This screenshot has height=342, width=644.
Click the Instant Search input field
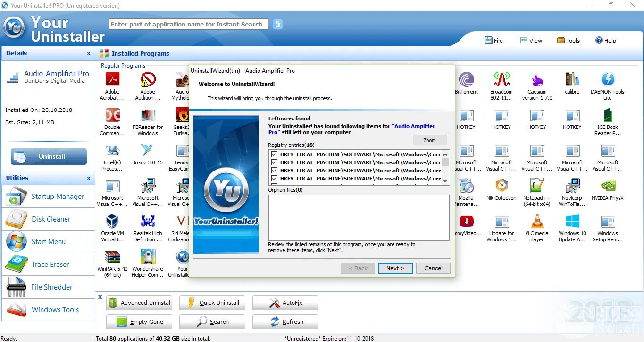point(188,24)
